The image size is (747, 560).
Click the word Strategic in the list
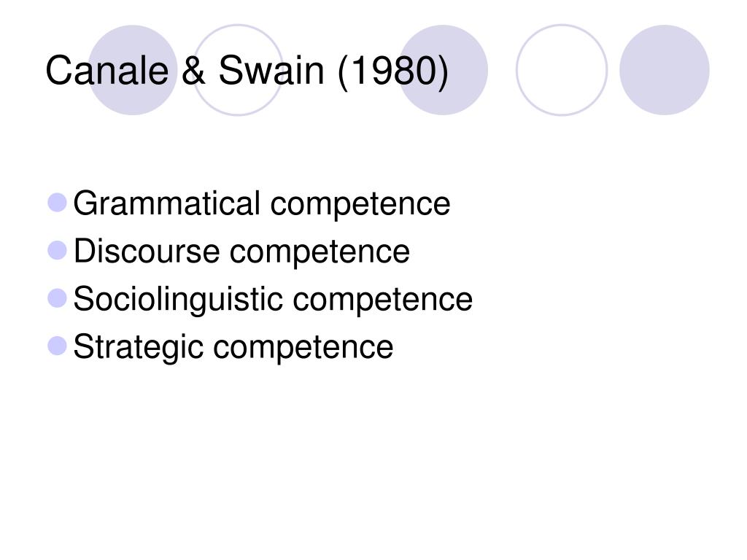tap(139, 348)
